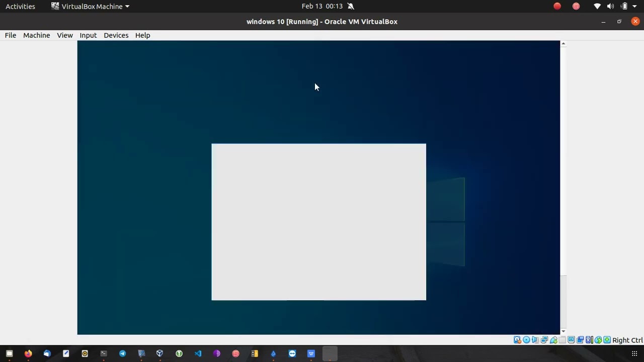644x362 pixels.
Task: Click the network adapters status icon
Action: 544,340
